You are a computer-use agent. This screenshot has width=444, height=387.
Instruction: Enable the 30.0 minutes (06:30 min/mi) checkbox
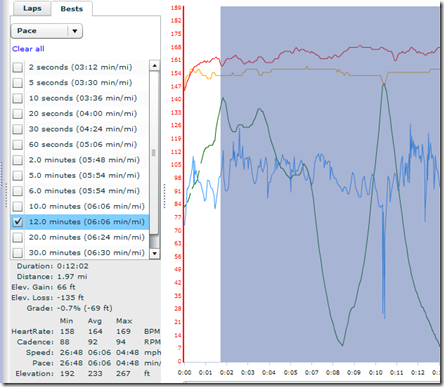18,253
